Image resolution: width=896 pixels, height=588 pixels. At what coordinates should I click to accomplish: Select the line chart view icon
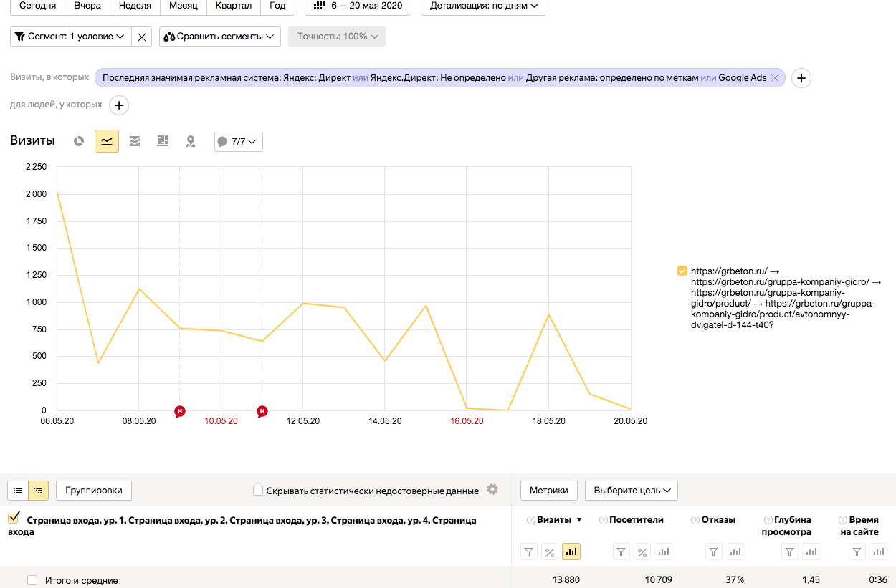(107, 141)
